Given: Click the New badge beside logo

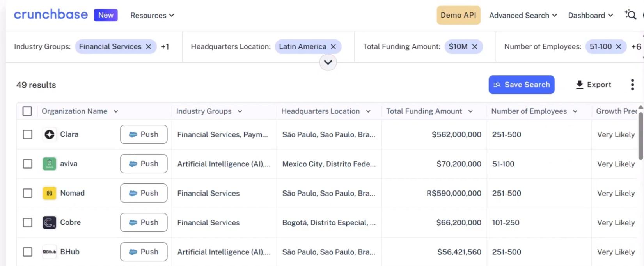Looking at the screenshot, I should tap(106, 15).
